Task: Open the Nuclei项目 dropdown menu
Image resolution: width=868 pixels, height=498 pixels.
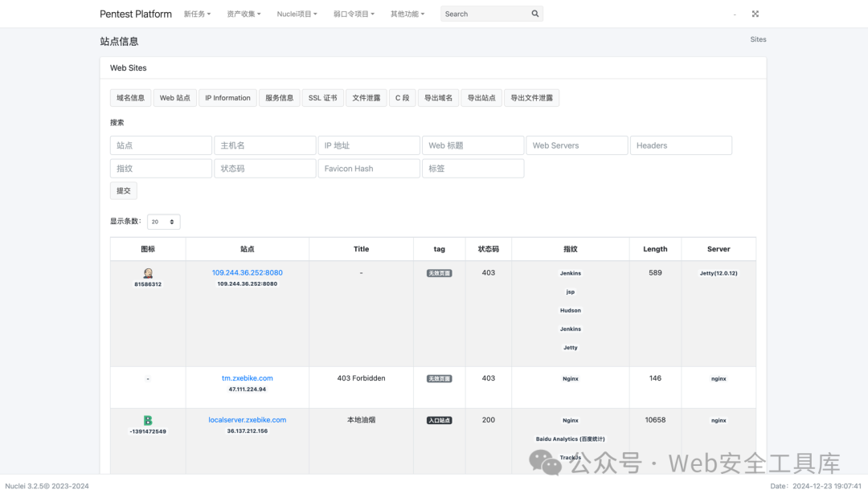Action: (297, 14)
